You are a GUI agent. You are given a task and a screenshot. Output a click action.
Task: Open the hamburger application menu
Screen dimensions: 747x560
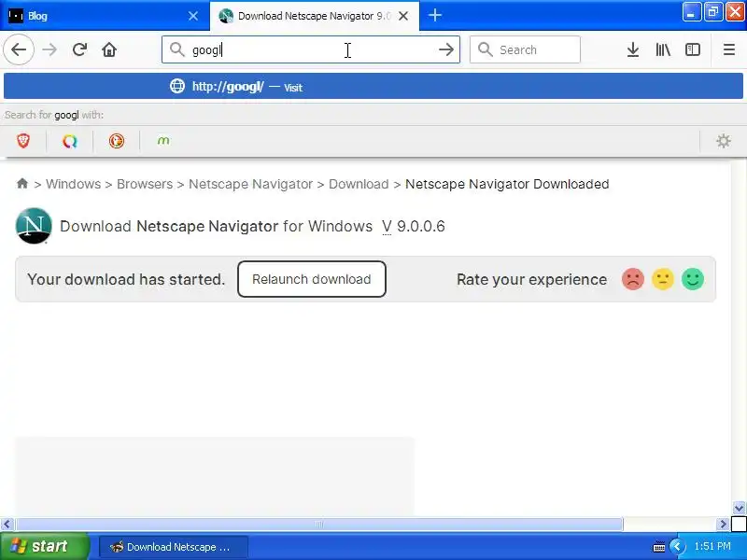(729, 49)
